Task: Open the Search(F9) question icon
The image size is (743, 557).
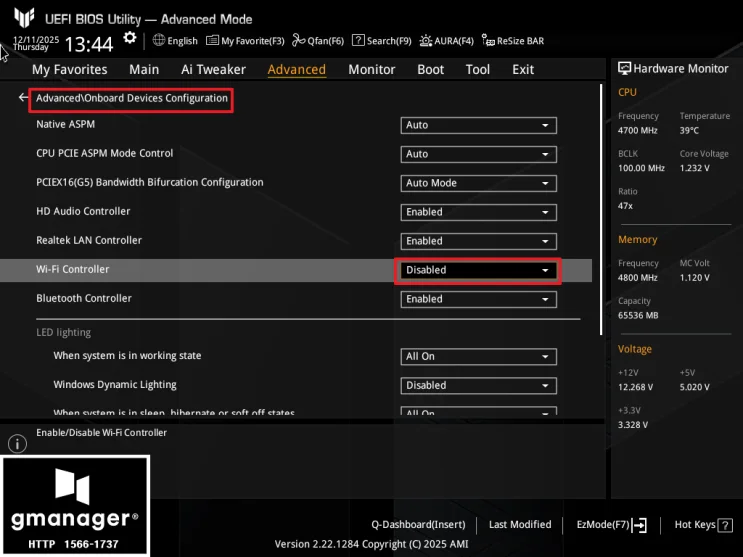Action: pyautogui.click(x=358, y=40)
